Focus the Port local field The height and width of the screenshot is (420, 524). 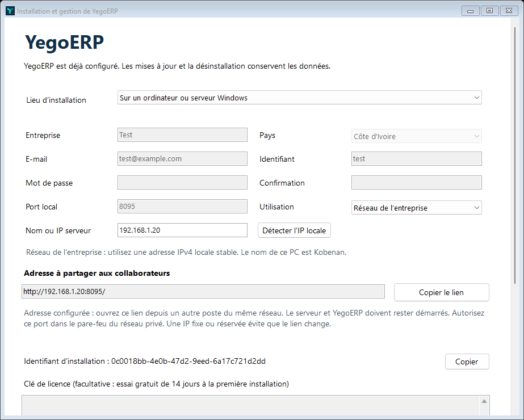point(182,207)
